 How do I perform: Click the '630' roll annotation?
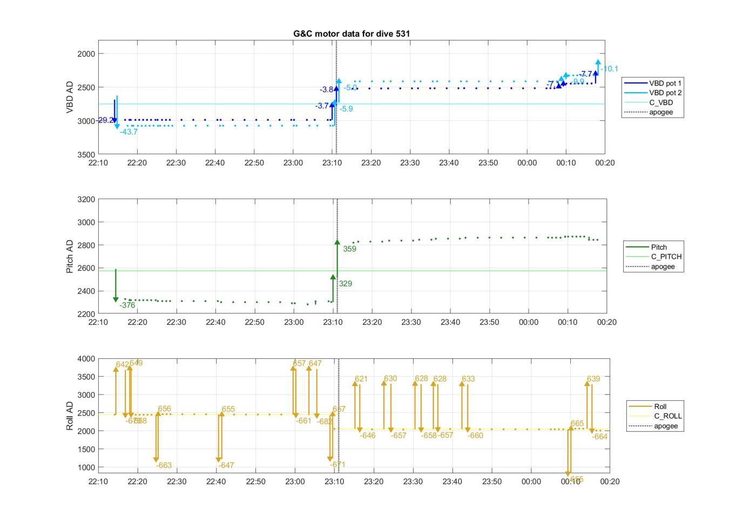(390, 378)
